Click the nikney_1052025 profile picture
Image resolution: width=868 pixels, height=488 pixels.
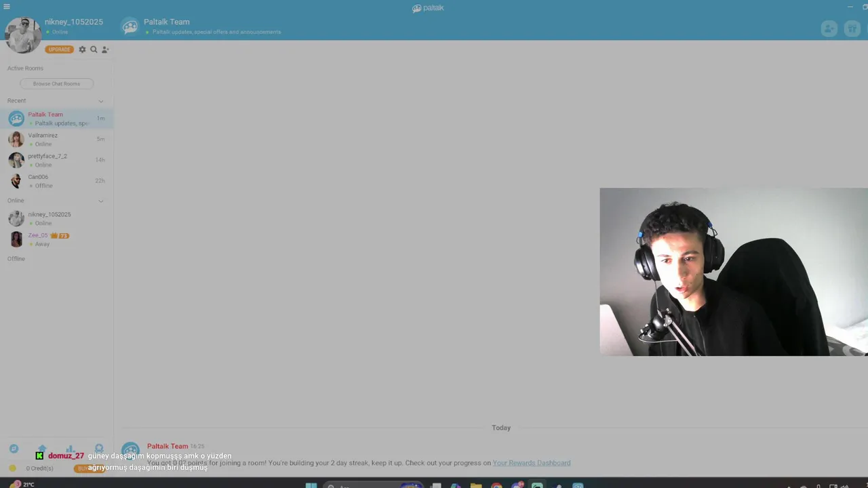click(x=23, y=35)
